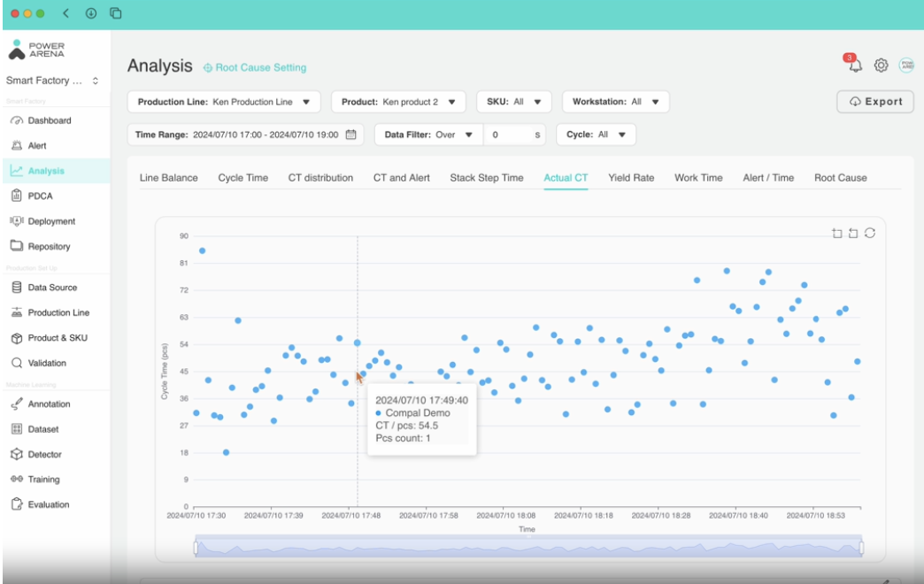This screenshot has height=584, width=924.
Task: Open Alert from sidebar icon
Action: (17, 146)
